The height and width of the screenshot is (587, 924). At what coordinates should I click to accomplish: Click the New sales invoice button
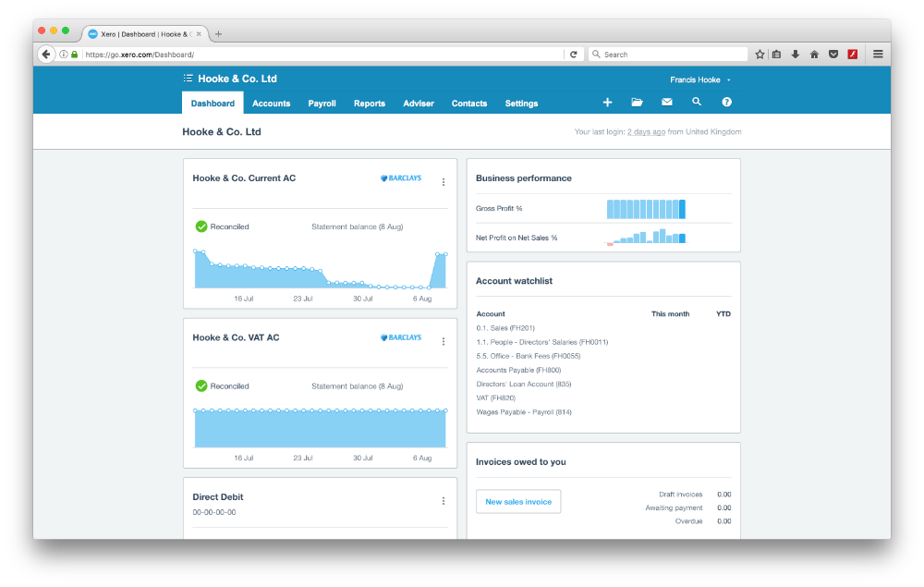point(518,502)
